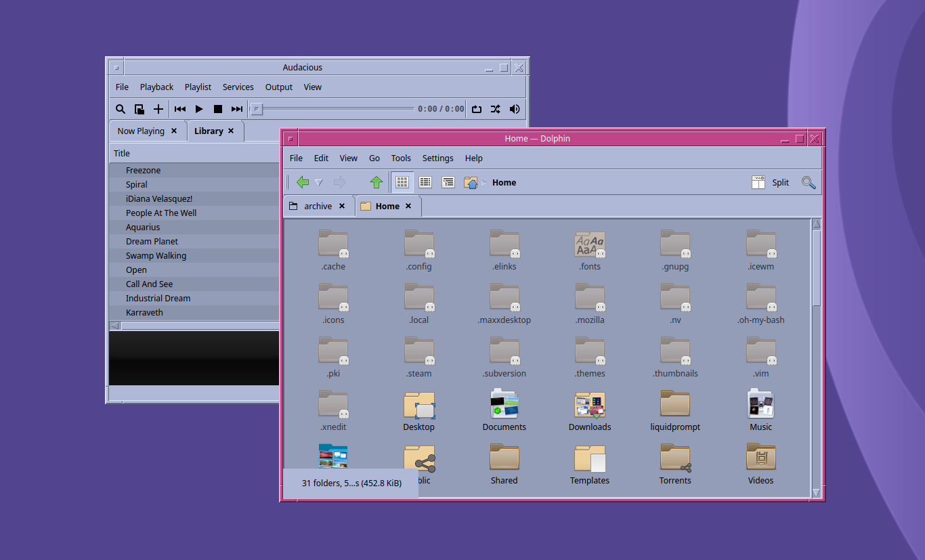Image resolution: width=925 pixels, height=560 pixels.
Task: Switch to archive tab in Dolphin
Action: (x=318, y=207)
